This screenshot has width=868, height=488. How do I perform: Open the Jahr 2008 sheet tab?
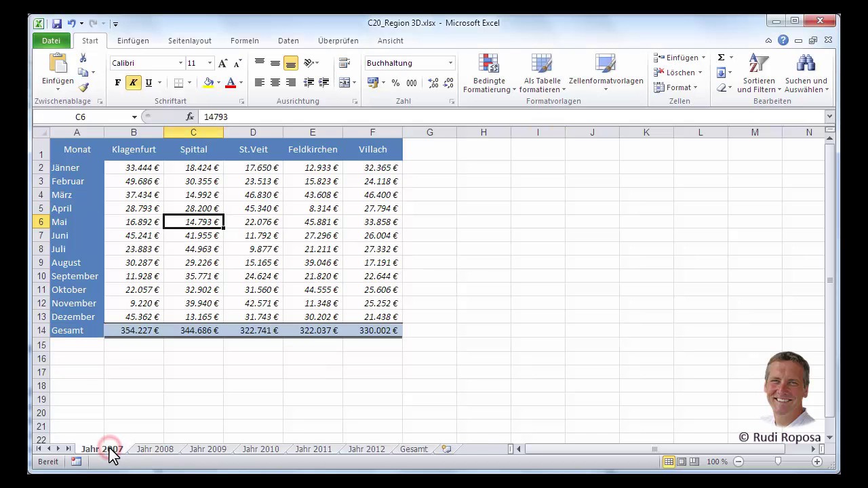(x=155, y=449)
